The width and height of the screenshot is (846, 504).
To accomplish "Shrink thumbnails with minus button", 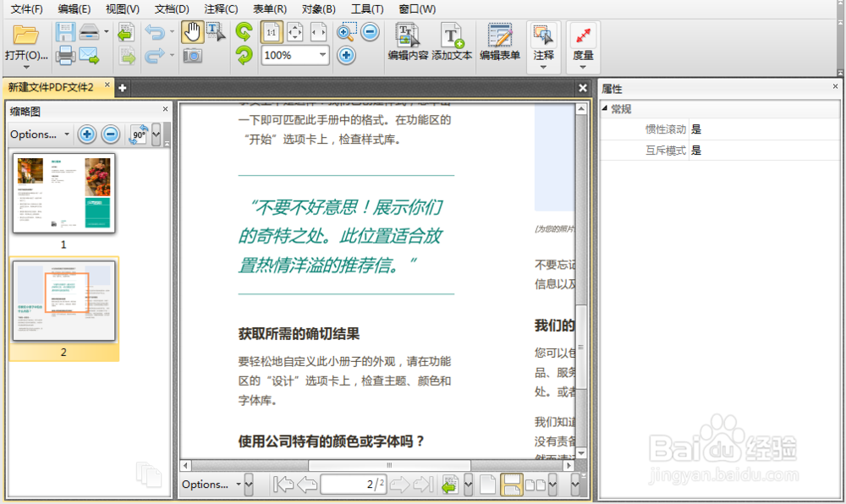I will pos(111,134).
